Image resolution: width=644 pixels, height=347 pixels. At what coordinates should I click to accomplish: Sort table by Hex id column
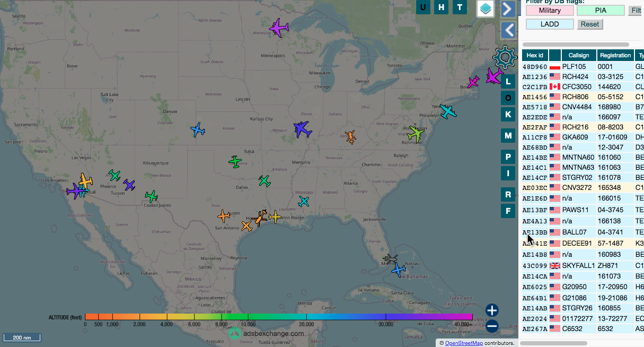[535, 55]
